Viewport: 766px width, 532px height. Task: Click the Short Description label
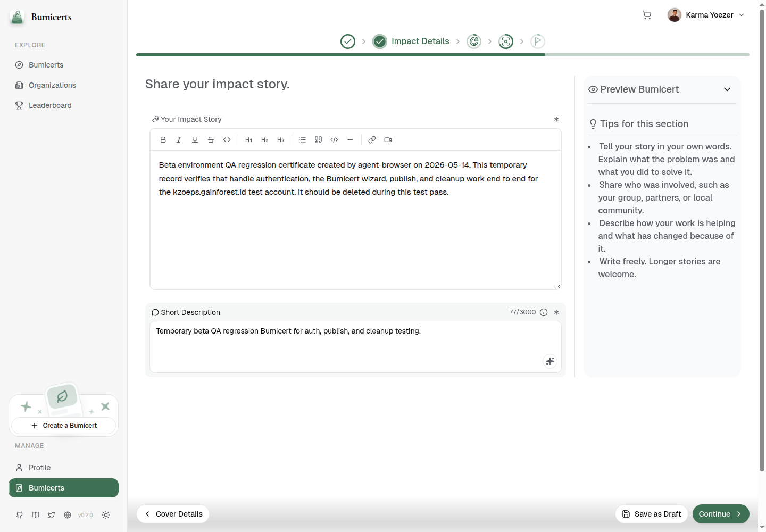190,312
